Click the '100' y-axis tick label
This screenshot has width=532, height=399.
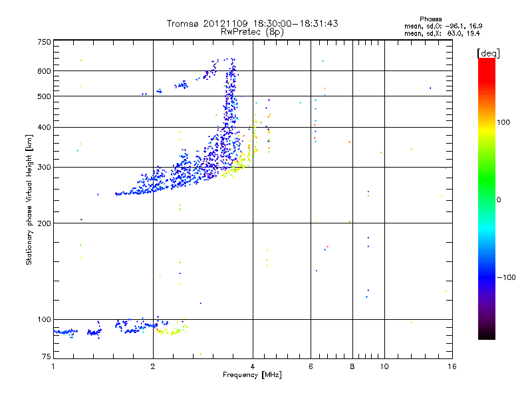(x=44, y=319)
